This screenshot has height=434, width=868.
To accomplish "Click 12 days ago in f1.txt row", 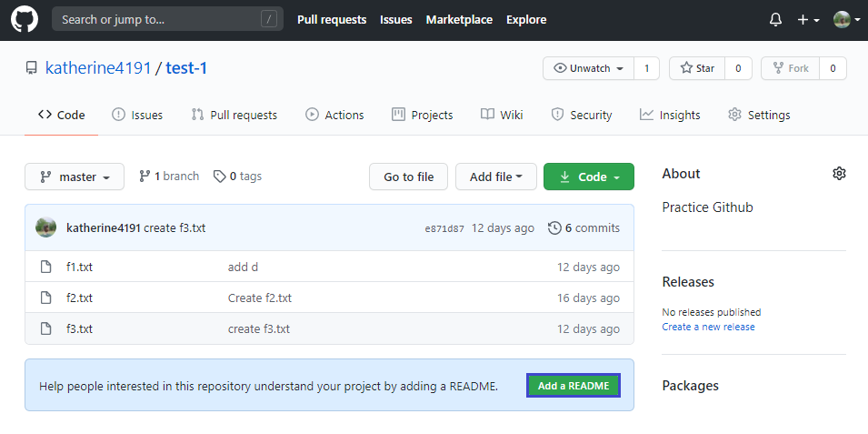I will point(588,267).
